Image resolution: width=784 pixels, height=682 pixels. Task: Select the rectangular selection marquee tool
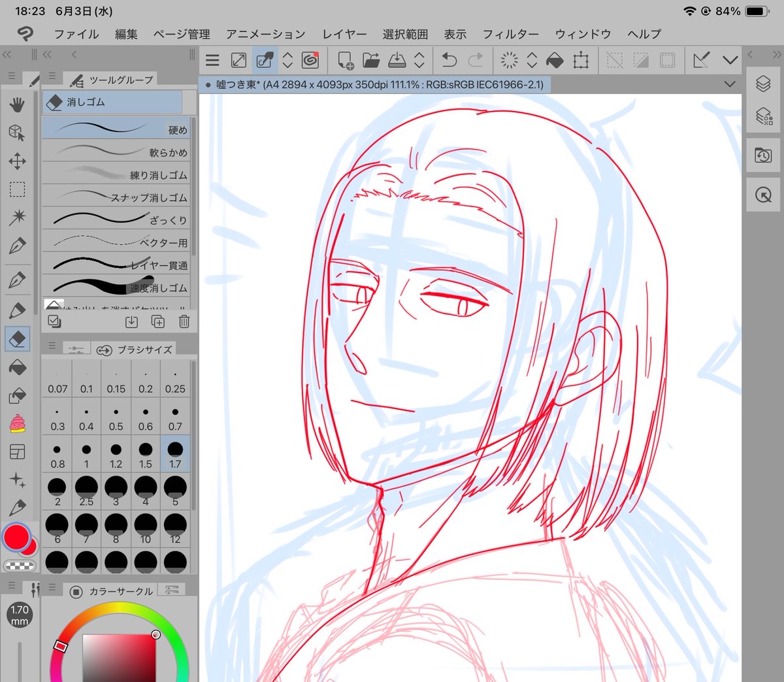click(x=17, y=189)
